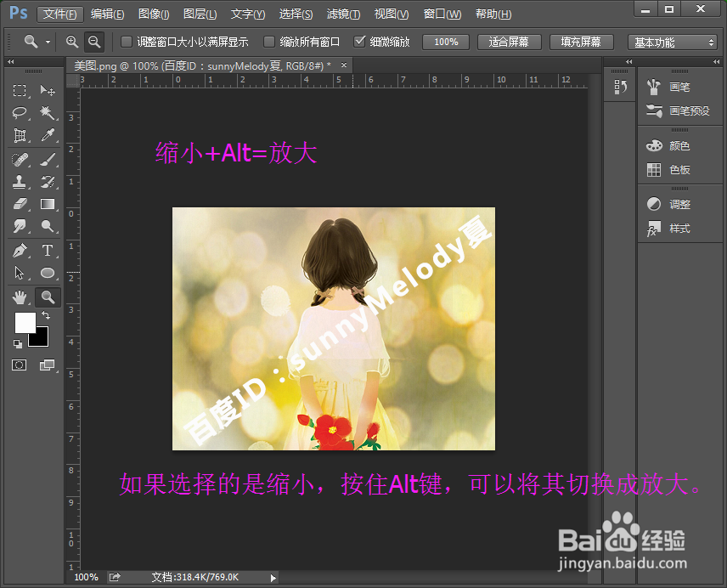Open the 文字(Y) menu
Screen dimensions: 727x588
coord(248,14)
